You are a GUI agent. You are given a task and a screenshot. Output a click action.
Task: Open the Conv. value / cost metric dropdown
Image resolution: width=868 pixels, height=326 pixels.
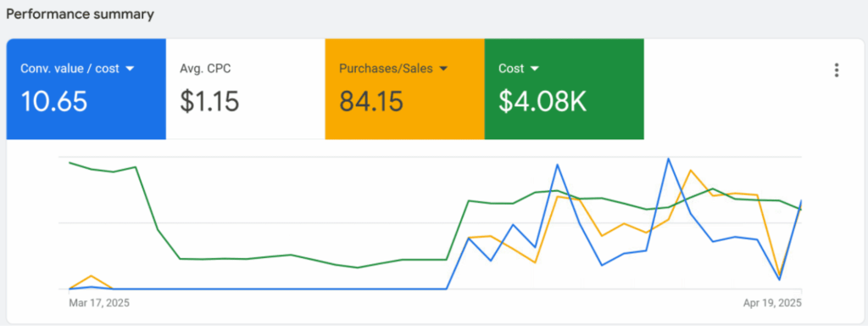click(130, 69)
